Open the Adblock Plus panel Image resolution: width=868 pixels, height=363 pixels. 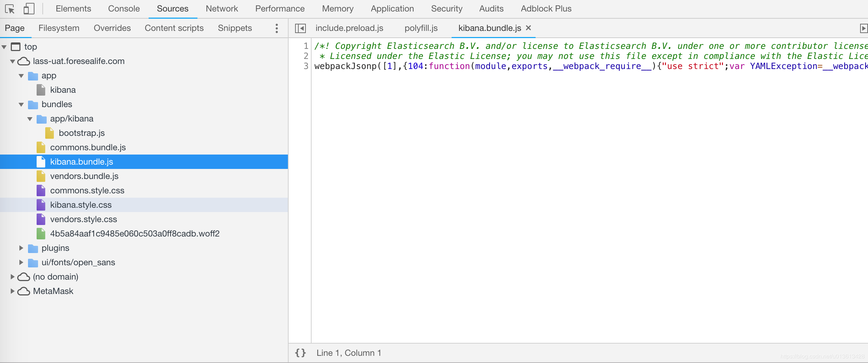point(546,9)
